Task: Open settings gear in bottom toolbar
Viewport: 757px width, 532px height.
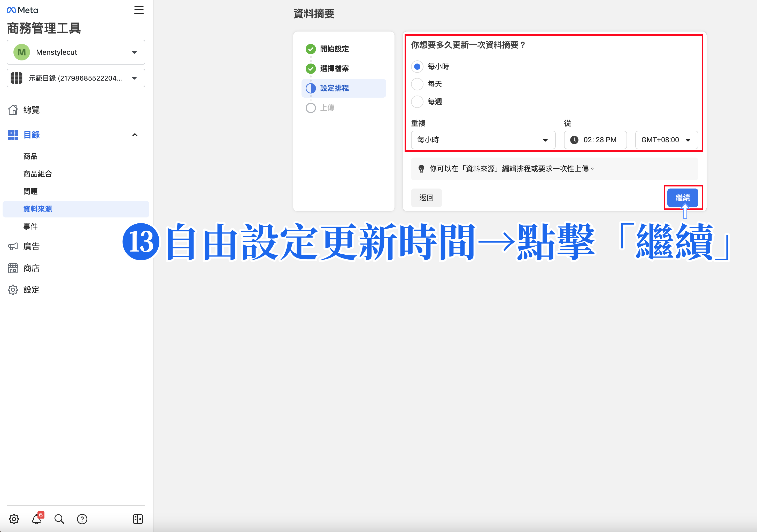Action: coord(14,519)
